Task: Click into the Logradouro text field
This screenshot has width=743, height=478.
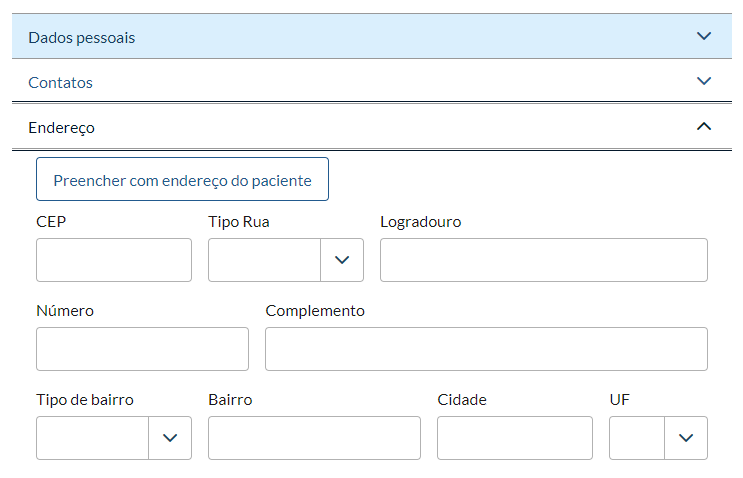Action: pyautogui.click(x=544, y=260)
